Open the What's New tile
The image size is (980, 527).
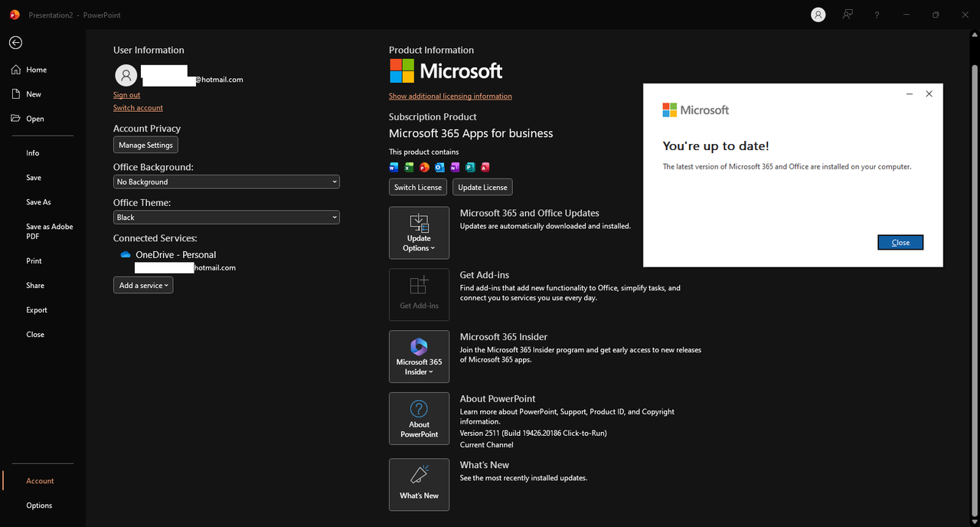[x=419, y=484]
